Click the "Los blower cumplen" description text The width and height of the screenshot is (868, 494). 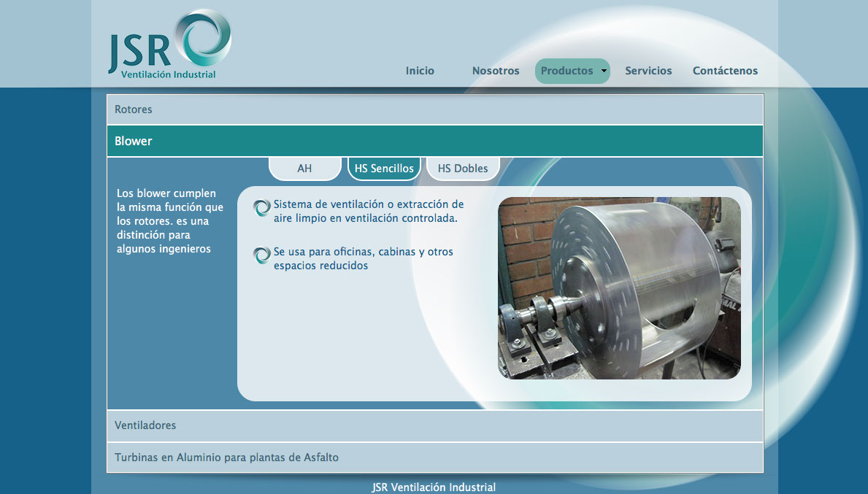pos(170,221)
